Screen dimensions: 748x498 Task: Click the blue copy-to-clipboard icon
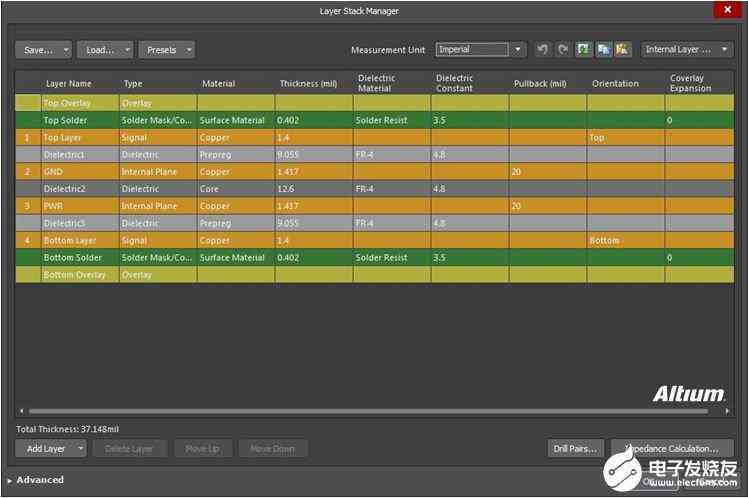click(604, 50)
